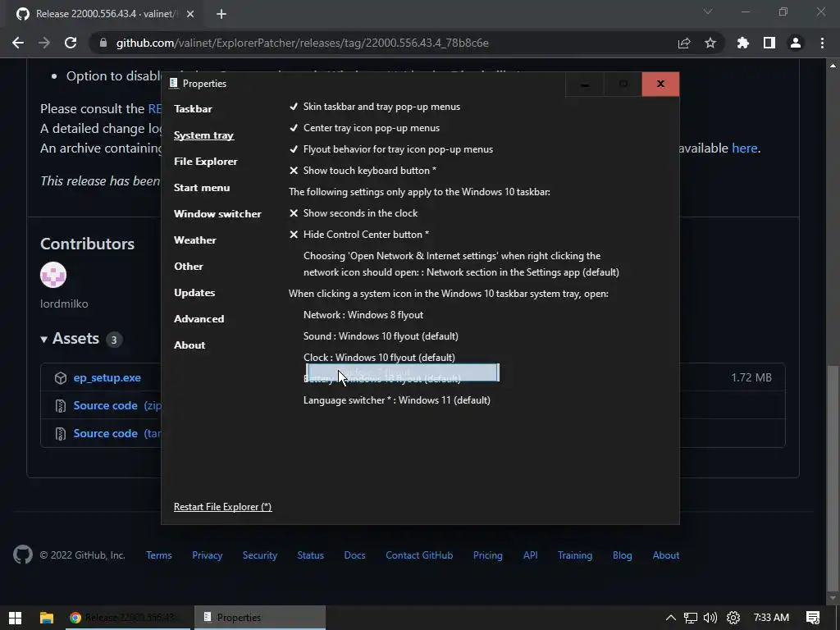Toggle Flyout behavior for tray icon menus
The width and height of the screenshot is (840, 630).
pyautogui.click(x=391, y=149)
